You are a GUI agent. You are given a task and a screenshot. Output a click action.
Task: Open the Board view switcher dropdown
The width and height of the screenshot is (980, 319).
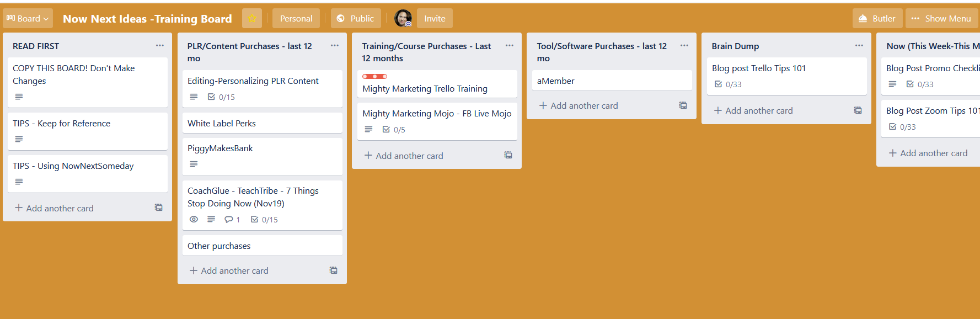pyautogui.click(x=28, y=18)
